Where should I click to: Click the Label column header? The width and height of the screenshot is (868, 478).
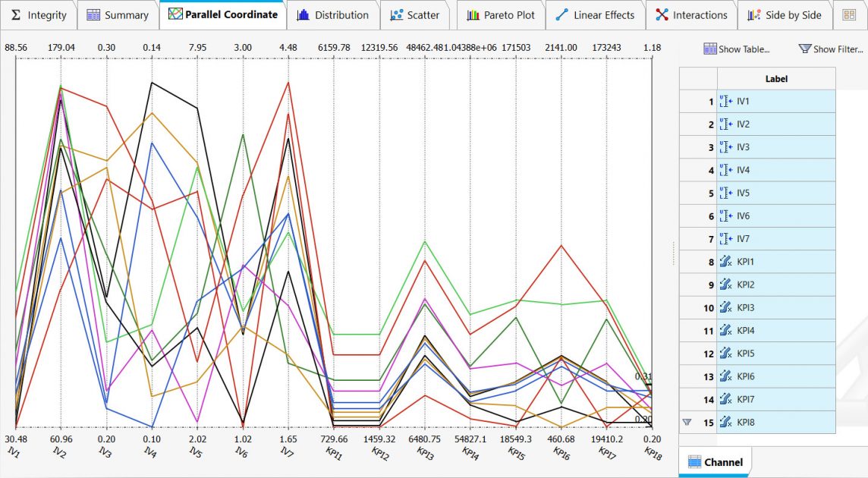[775, 79]
